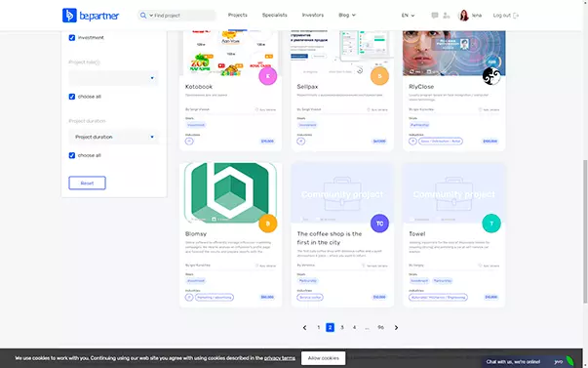
Task: Click Marketing / advertising industry tag
Action: 215,298
